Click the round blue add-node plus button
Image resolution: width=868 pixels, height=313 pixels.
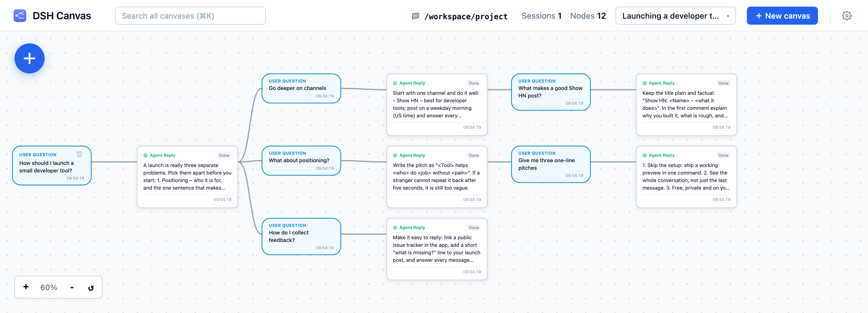[29, 58]
